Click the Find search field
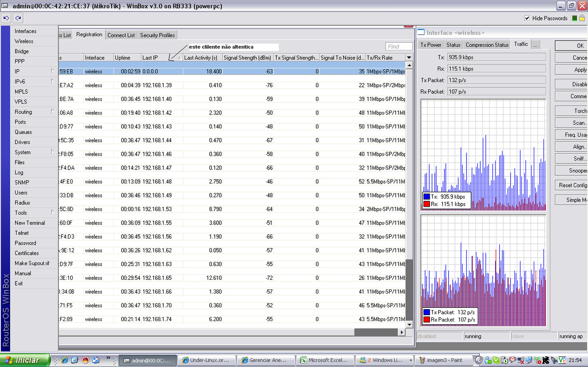The image size is (588, 367). (x=399, y=46)
